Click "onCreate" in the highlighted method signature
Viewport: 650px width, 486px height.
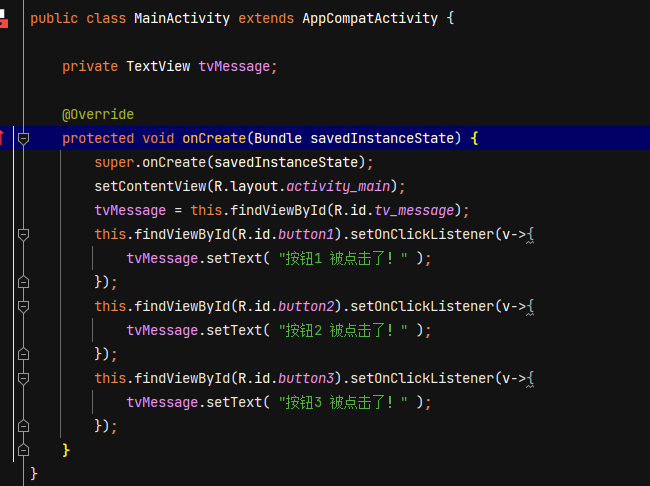214,139
